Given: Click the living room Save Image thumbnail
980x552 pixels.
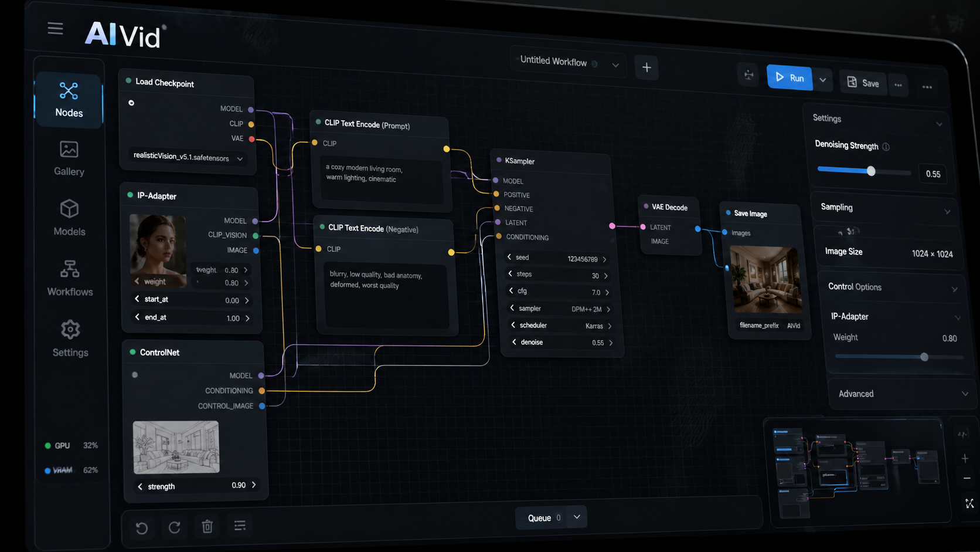Looking at the screenshot, I should click(765, 280).
